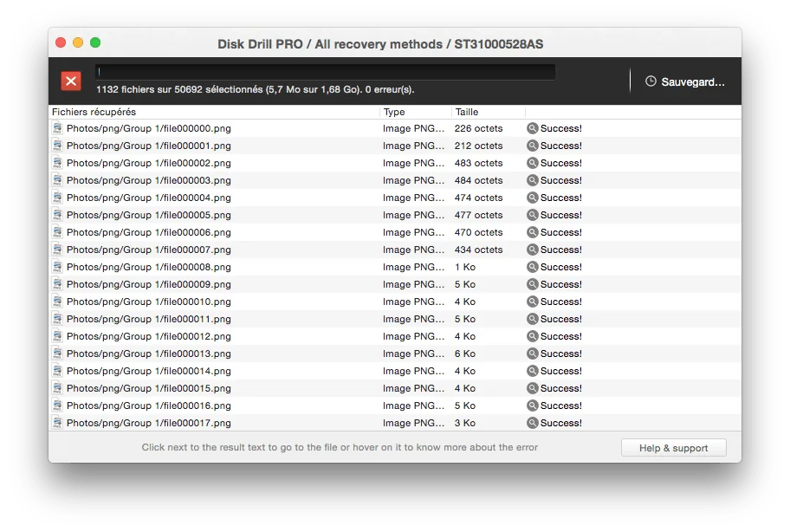Click the status text starting with 1132 fichiers
This screenshot has height=532, width=790.
256,89
